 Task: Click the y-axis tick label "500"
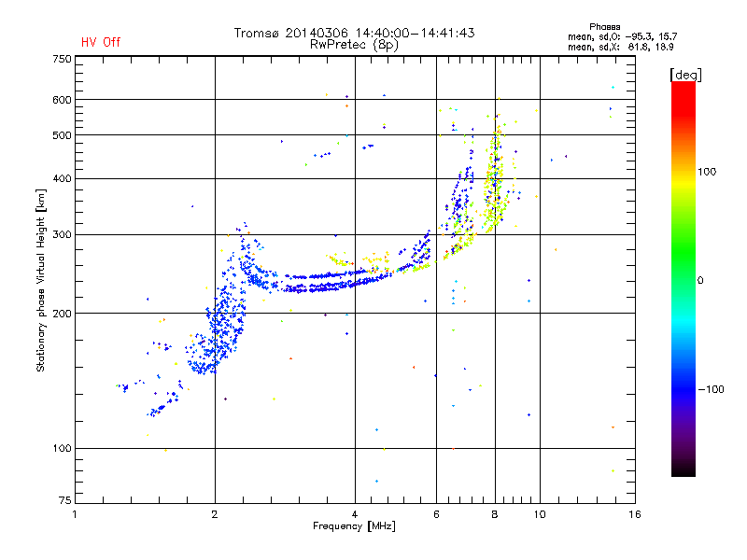point(62,135)
